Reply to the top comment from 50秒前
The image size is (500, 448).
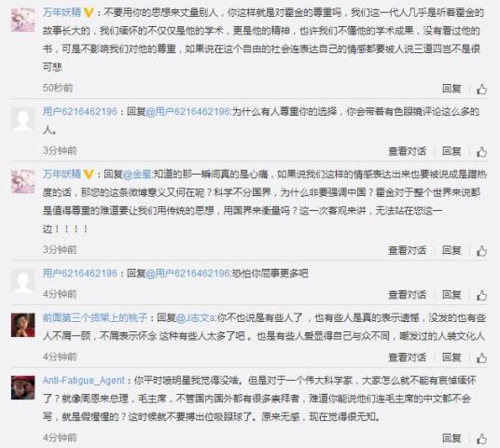(451, 89)
